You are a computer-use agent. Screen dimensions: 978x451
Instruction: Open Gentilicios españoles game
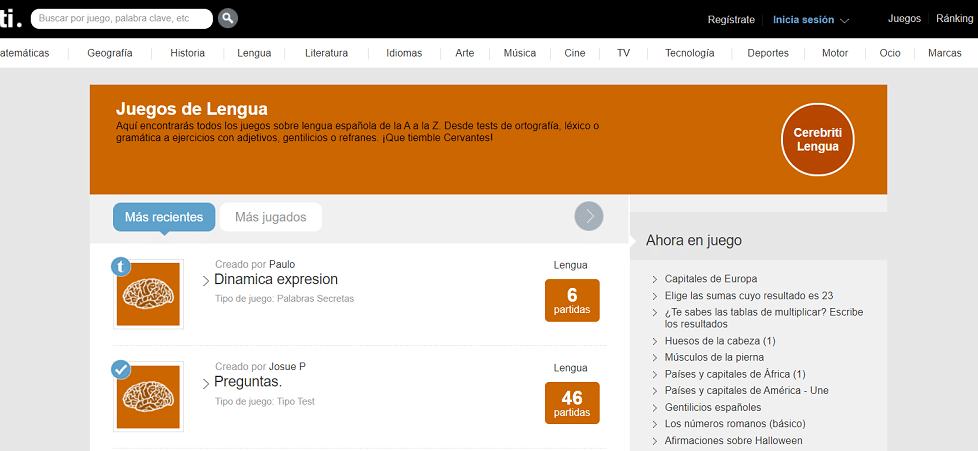(713, 407)
